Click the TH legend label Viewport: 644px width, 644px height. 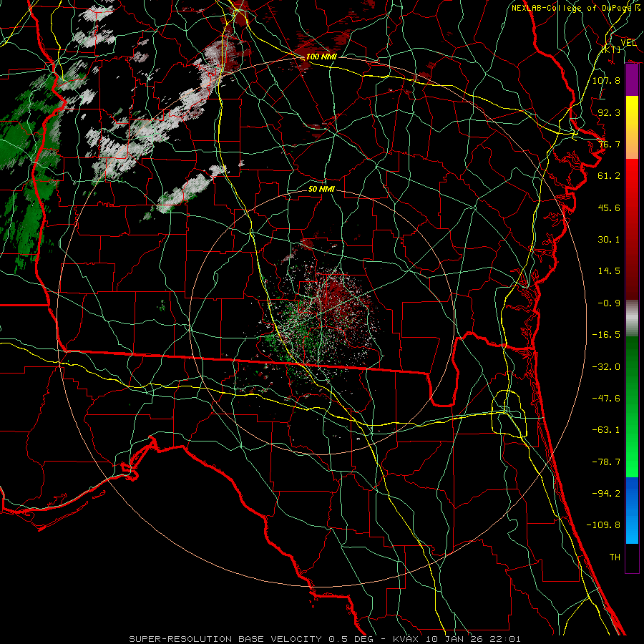pyautogui.click(x=615, y=557)
